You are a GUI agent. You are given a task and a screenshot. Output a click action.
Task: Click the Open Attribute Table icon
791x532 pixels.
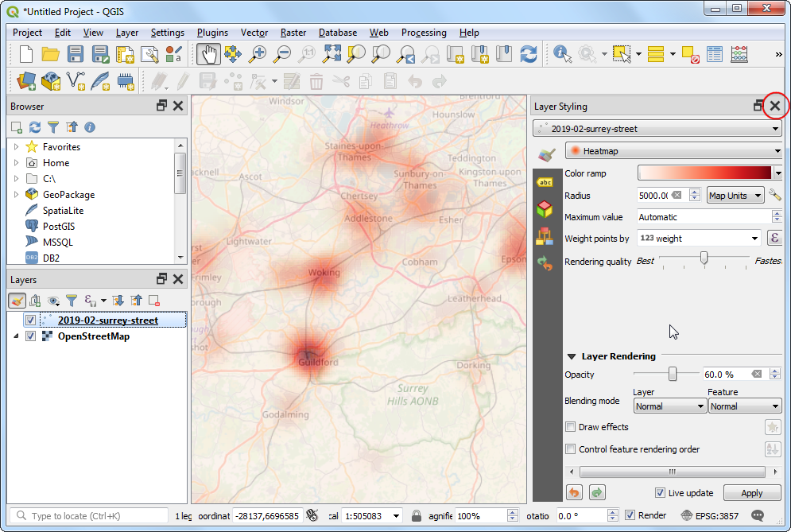coord(715,54)
